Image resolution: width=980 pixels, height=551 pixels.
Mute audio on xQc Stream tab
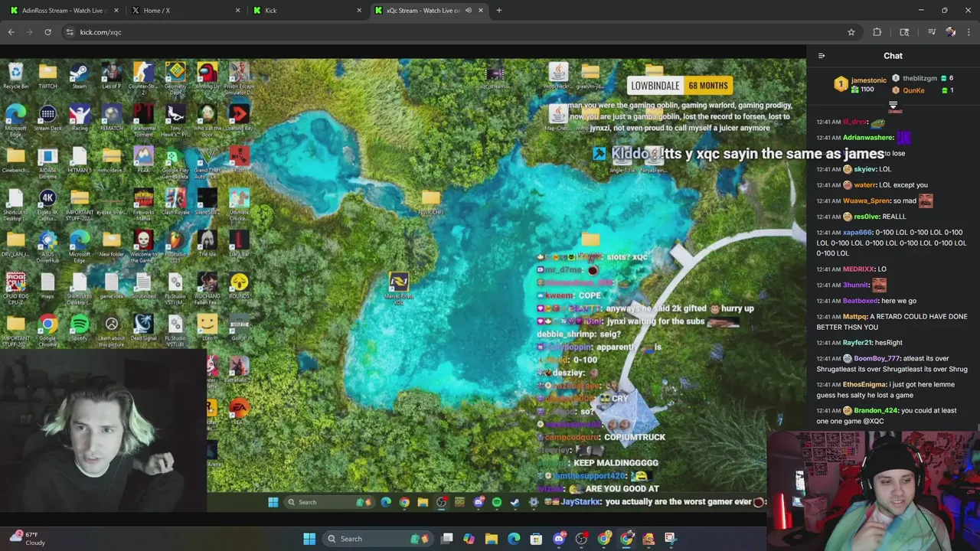[468, 10]
